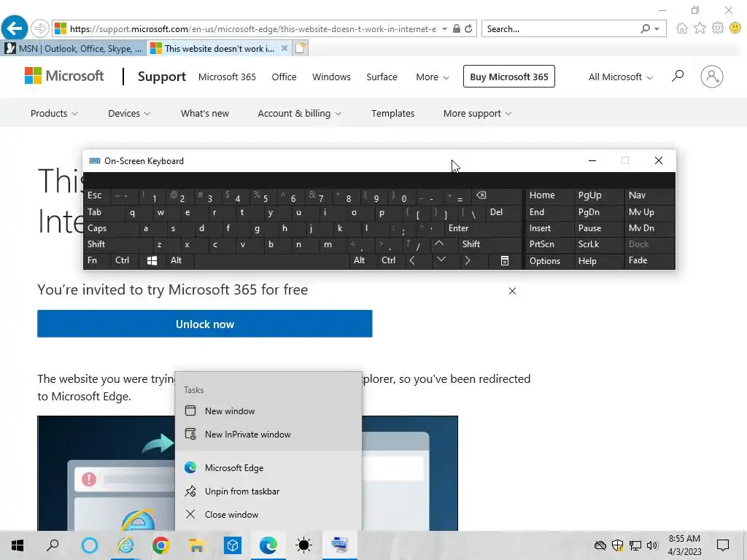This screenshot has height=560, width=747.
Task: Click the volume speaker tray icon
Action: pyautogui.click(x=652, y=545)
